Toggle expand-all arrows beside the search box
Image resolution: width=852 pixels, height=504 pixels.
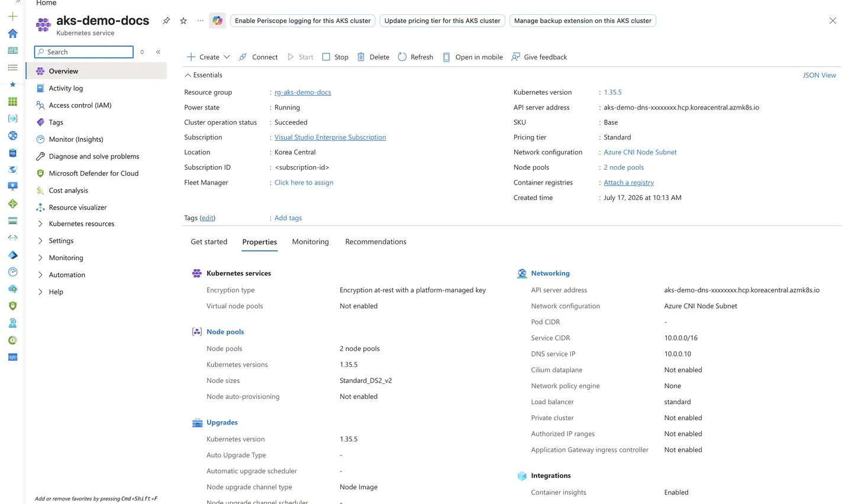(x=142, y=52)
